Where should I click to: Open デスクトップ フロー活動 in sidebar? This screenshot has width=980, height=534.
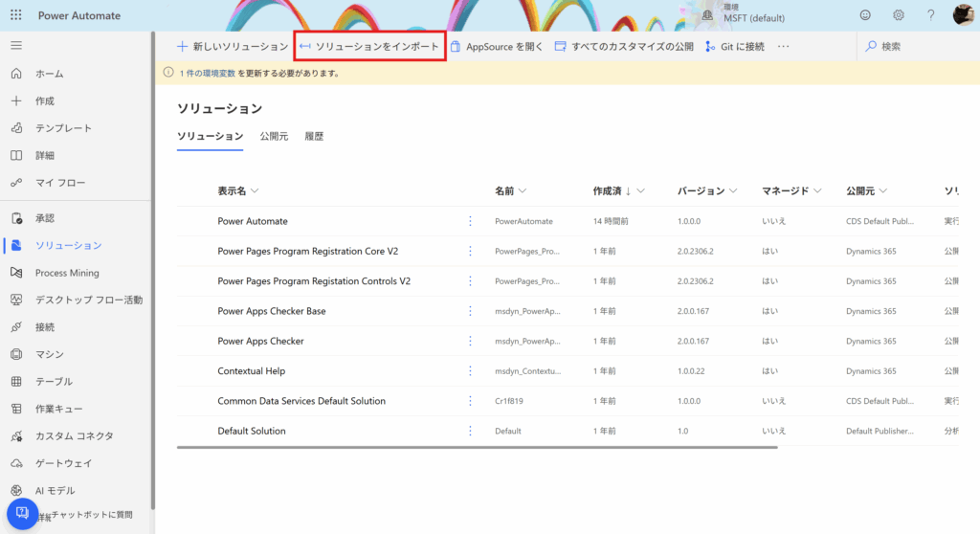click(89, 300)
